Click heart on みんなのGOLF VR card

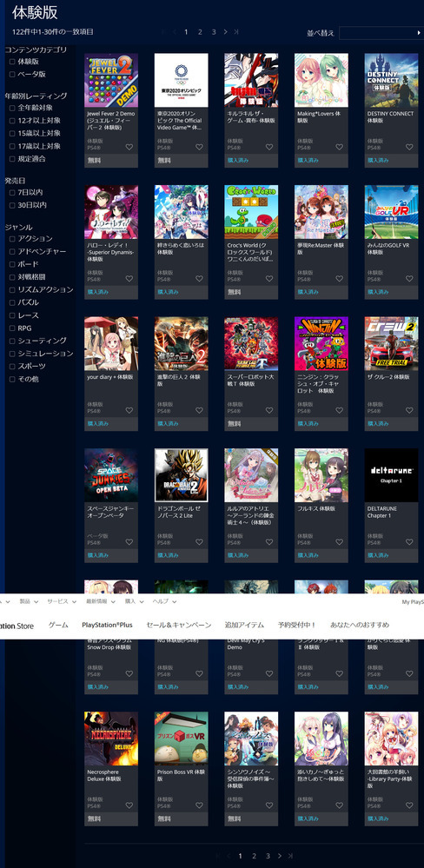point(409,279)
